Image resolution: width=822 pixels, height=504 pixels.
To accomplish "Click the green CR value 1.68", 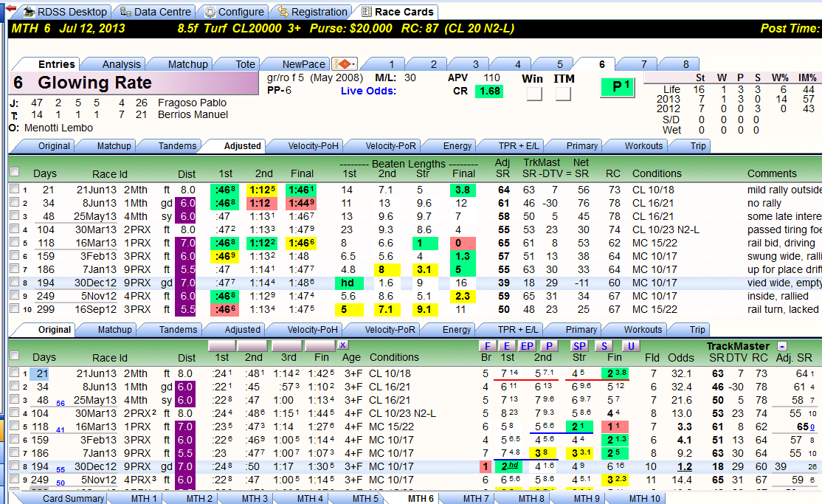I will 489,92.
